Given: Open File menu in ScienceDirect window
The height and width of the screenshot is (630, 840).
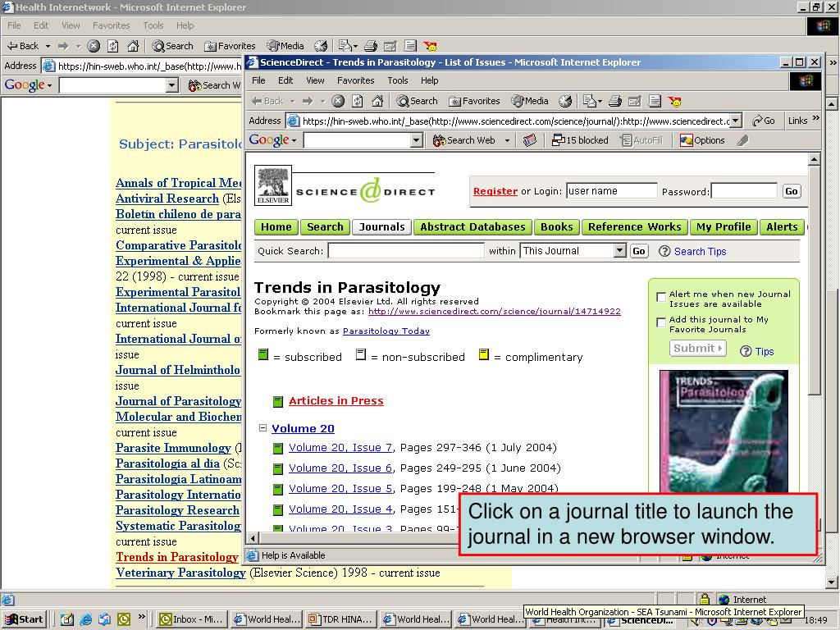Looking at the screenshot, I should click(x=258, y=80).
